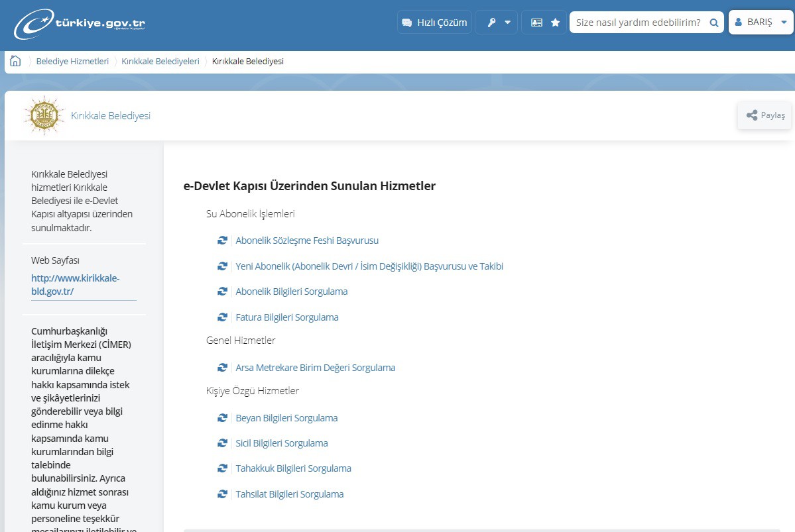Screen dimensions: 795x532
Task: Click the key login icon
Action: 491,23
